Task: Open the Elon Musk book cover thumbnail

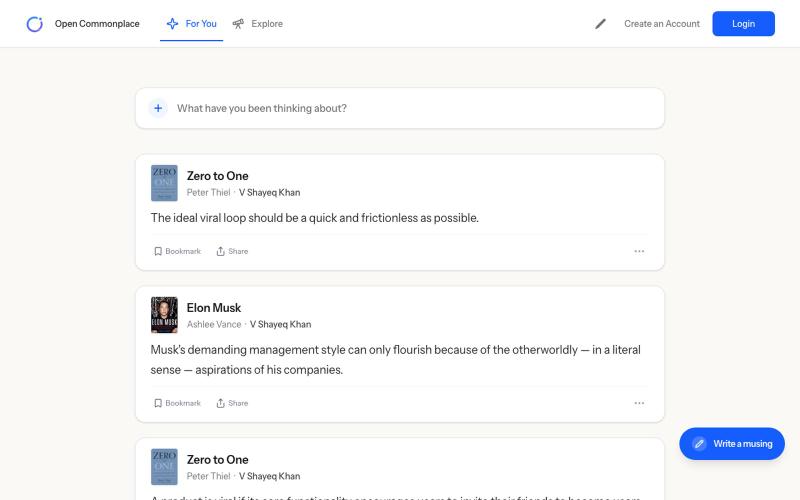Action: click(x=164, y=315)
